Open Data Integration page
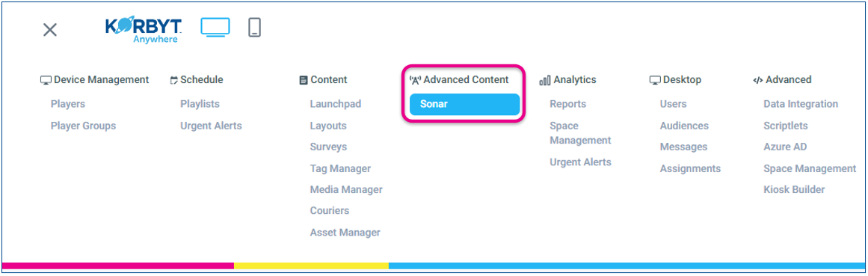Screen dimensions: 868x276 (x=801, y=104)
